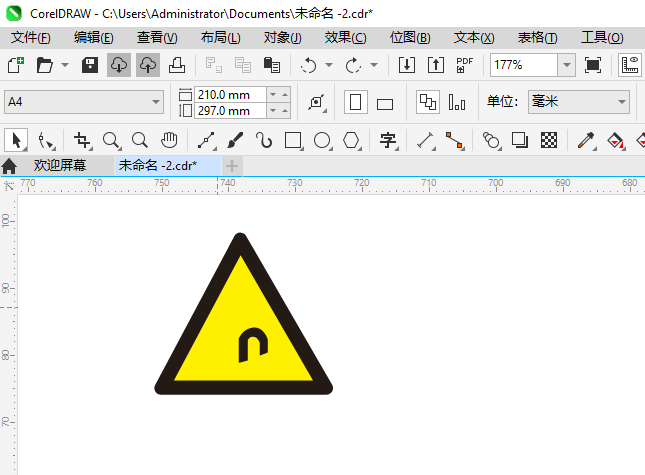This screenshot has height=475, width=645.
Task: Redo the action with the Redo arrow
Action: (353, 65)
